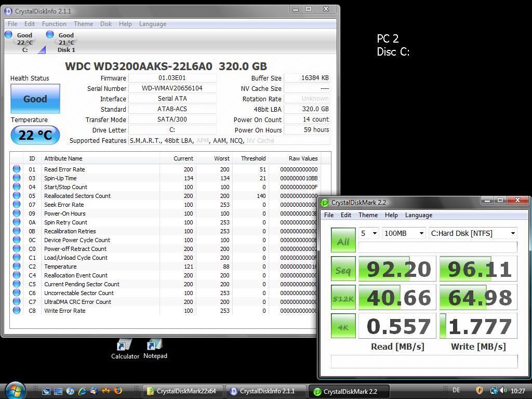Switch to CrystalDiskMark22x64 taskbar button
Image resolution: width=532 pixels, height=399 pixels.
(x=182, y=391)
